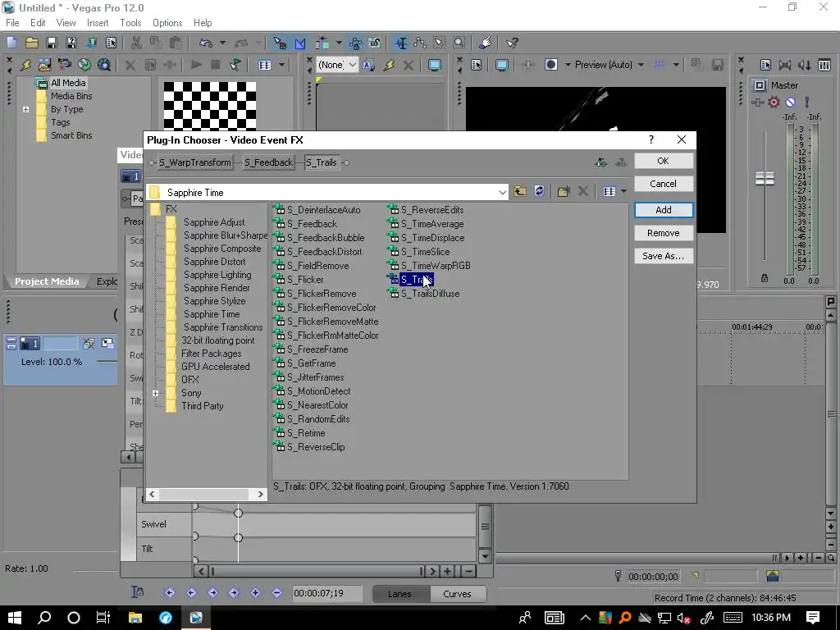This screenshot has width=840, height=630.
Task: Click the Save As... button
Action: click(663, 256)
